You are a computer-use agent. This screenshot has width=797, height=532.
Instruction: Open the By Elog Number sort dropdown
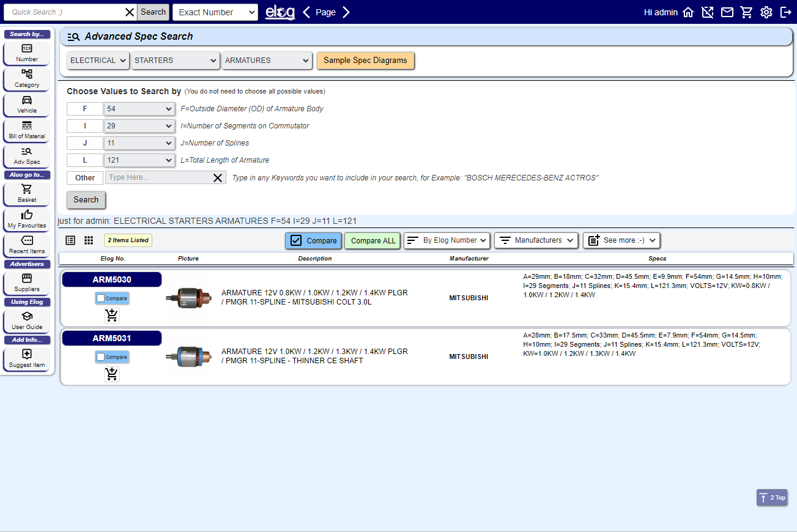pyautogui.click(x=447, y=240)
